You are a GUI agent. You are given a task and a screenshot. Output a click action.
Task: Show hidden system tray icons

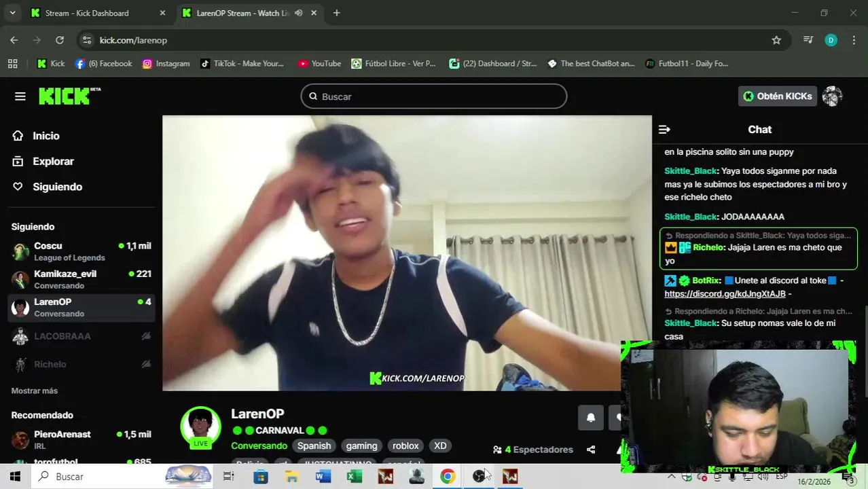tap(671, 477)
